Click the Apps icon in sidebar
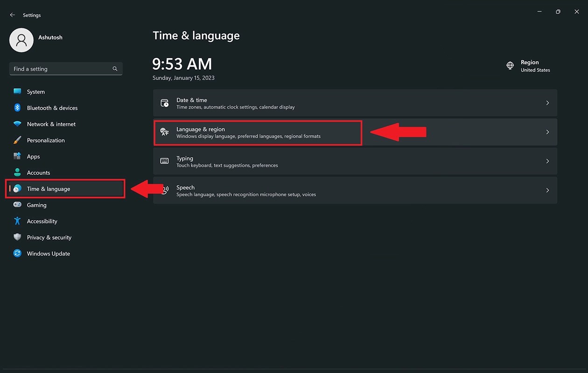588x373 pixels. point(17,156)
